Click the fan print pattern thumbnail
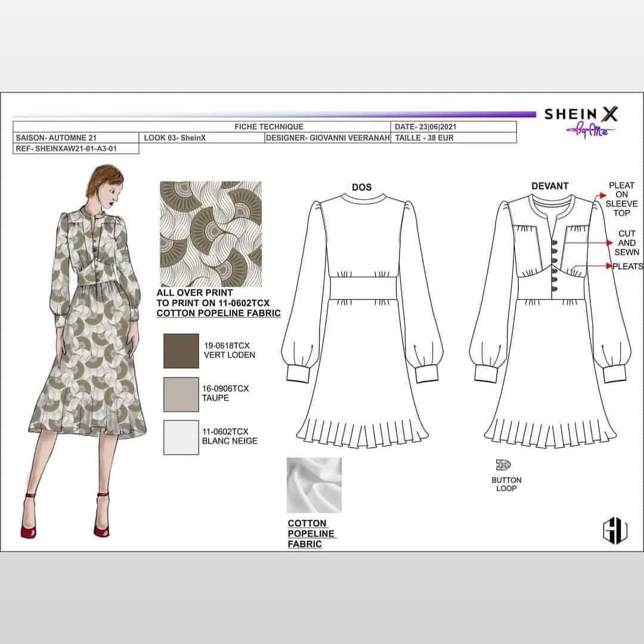This screenshot has width=644, height=644. tap(210, 234)
